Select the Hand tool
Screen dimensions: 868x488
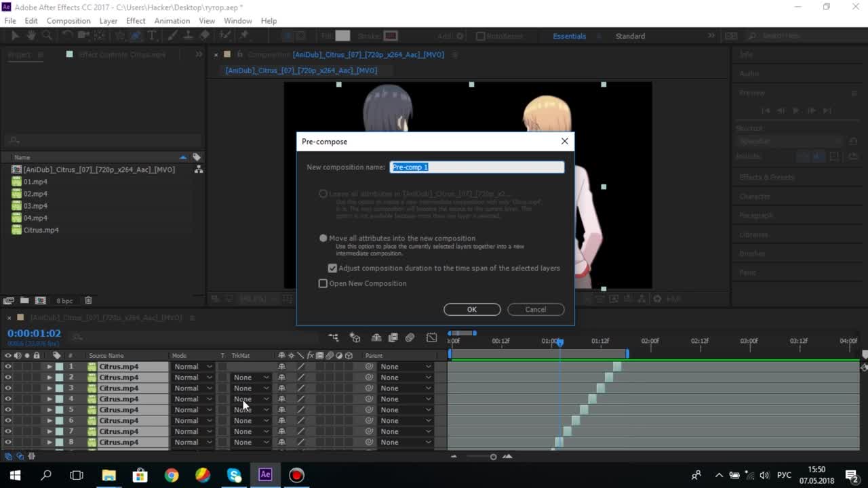pyautogui.click(x=32, y=36)
